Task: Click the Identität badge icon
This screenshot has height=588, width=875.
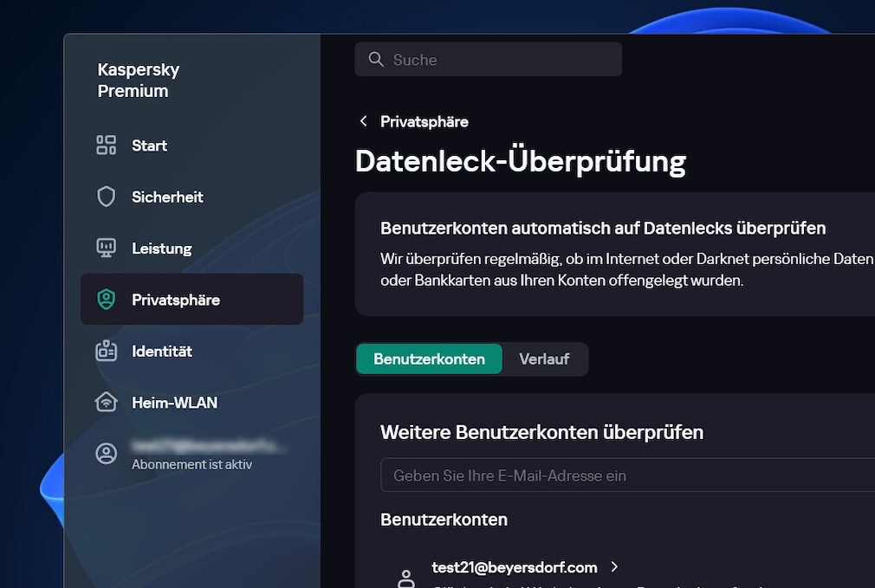Action: 106,351
